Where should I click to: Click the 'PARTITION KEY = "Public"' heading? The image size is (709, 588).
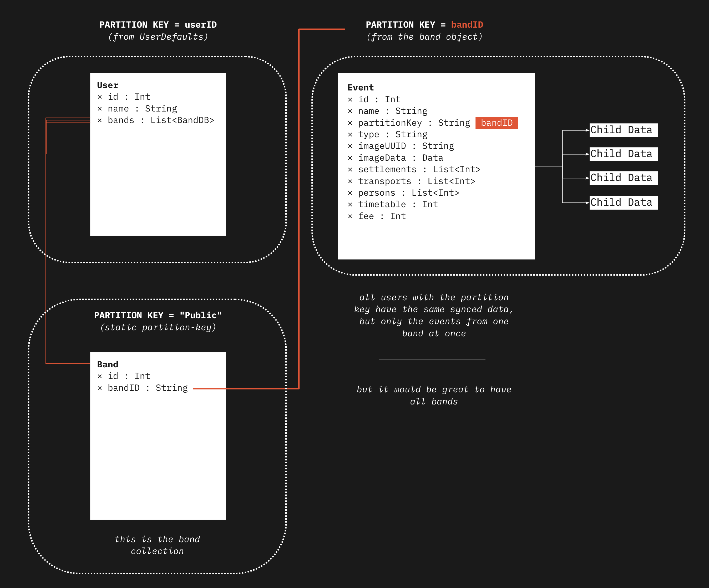pyautogui.click(x=158, y=315)
